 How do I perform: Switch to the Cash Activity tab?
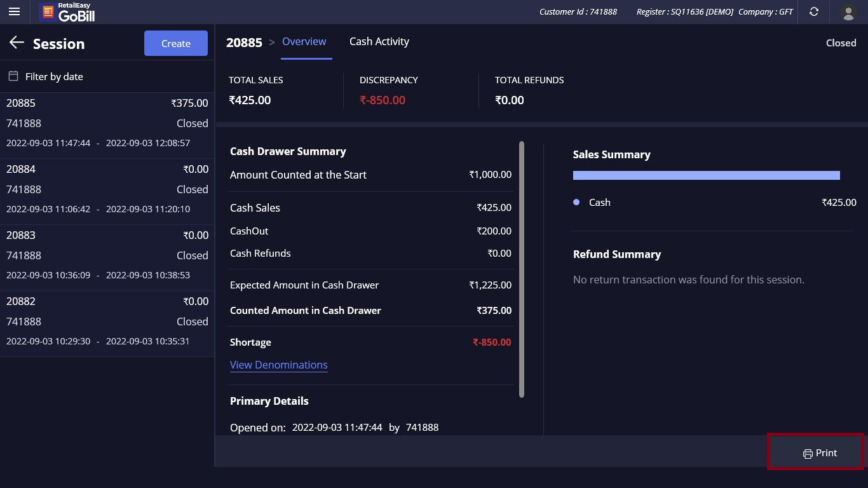[379, 41]
